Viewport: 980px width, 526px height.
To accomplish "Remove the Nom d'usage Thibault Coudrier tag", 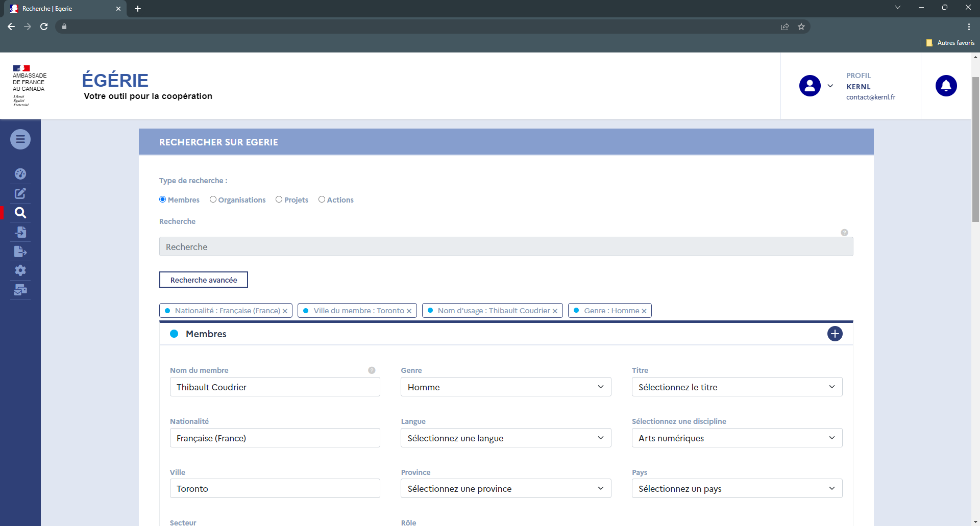I will 555,311.
